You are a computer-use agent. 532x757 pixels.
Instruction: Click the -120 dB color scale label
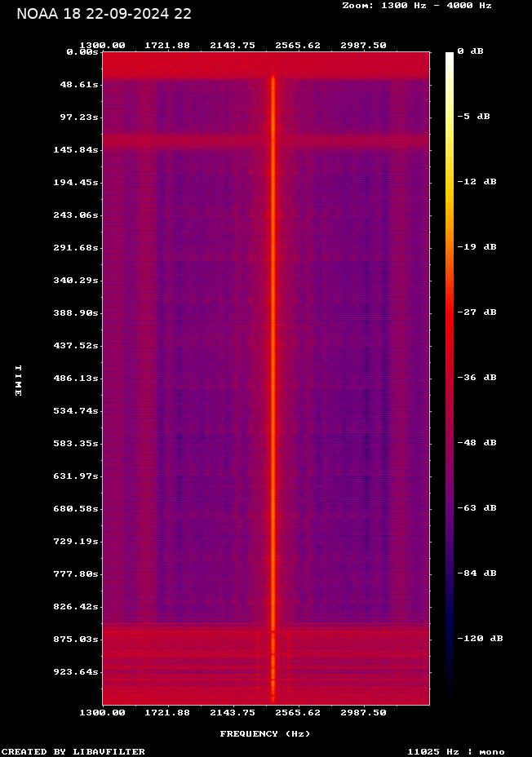coord(480,639)
